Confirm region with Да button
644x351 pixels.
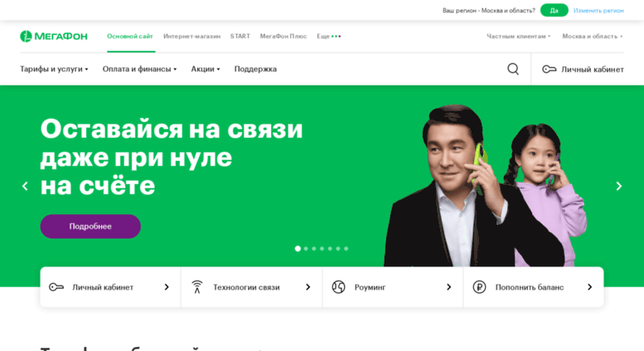[x=554, y=10]
